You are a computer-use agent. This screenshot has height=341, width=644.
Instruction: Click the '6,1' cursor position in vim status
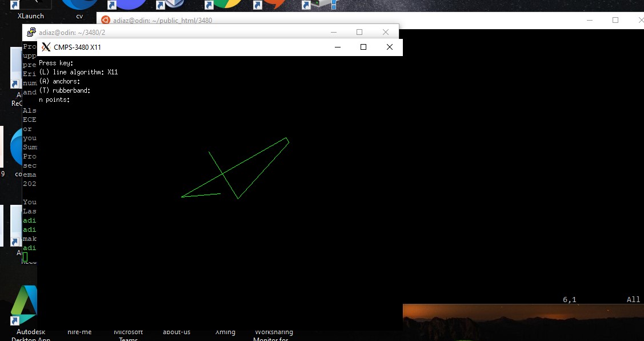coord(569,300)
